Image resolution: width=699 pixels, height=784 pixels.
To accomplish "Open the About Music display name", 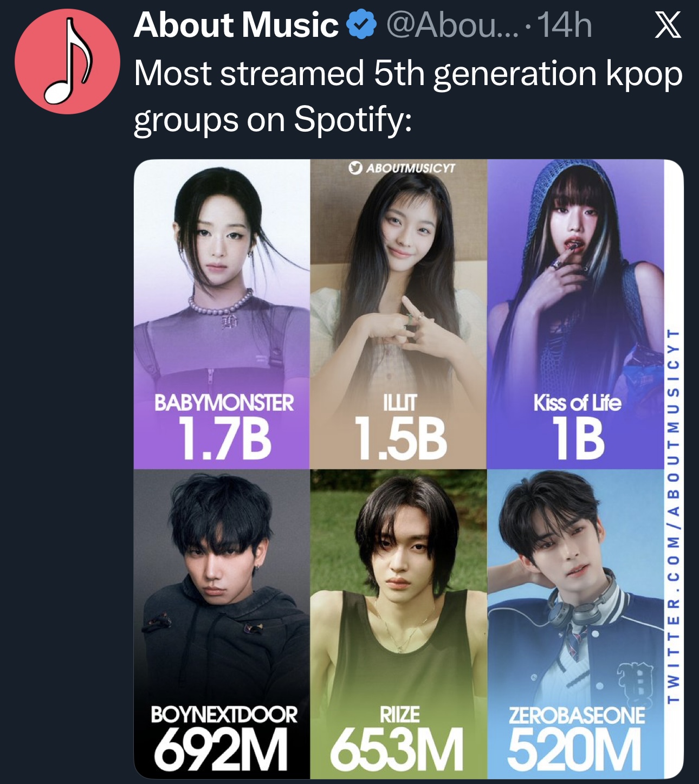I will click(236, 25).
